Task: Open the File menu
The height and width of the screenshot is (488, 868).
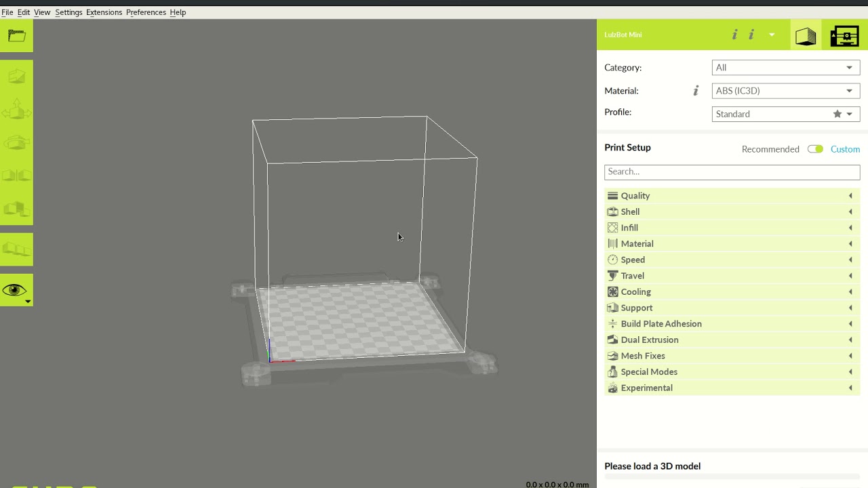Action: (7, 12)
